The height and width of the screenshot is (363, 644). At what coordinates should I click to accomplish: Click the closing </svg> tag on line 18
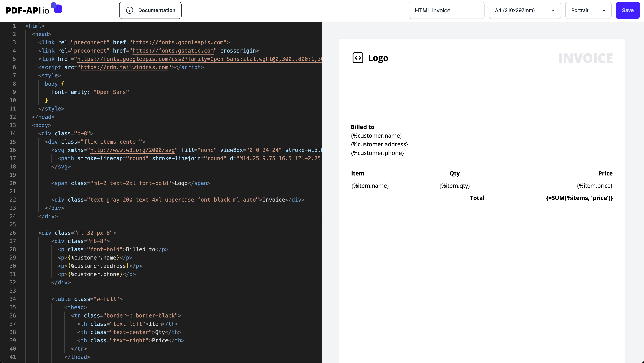pyautogui.click(x=61, y=167)
